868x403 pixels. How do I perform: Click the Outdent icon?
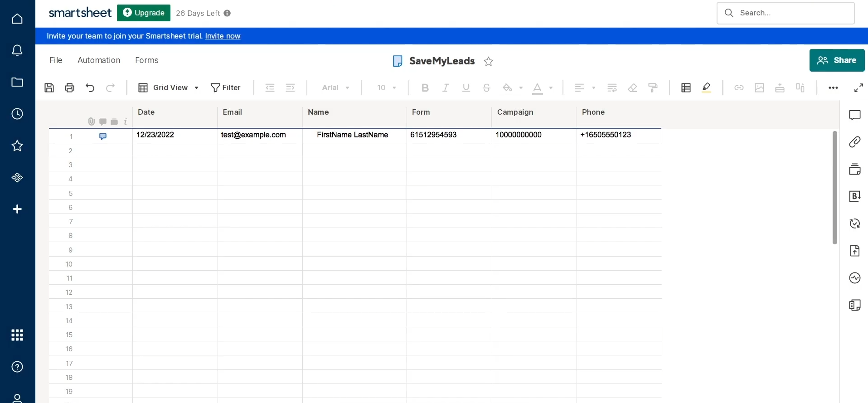coord(270,87)
